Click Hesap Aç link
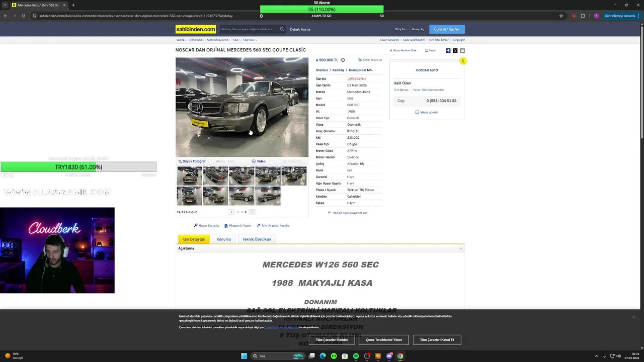644x362 pixels. coord(418,29)
